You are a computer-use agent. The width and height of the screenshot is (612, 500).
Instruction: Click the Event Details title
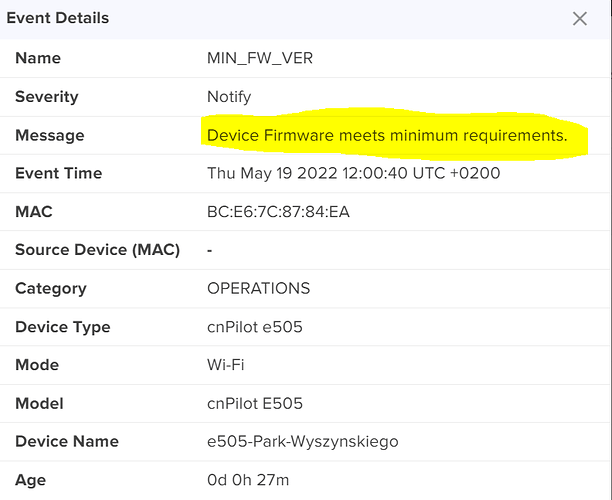click(x=58, y=18)
